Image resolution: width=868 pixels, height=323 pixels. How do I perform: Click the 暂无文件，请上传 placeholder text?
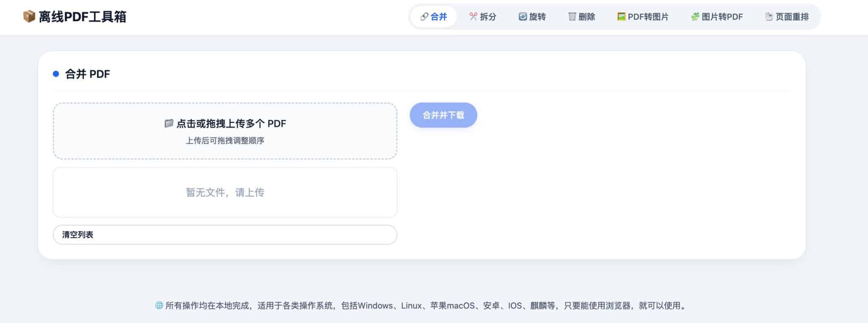click(225, 192)
